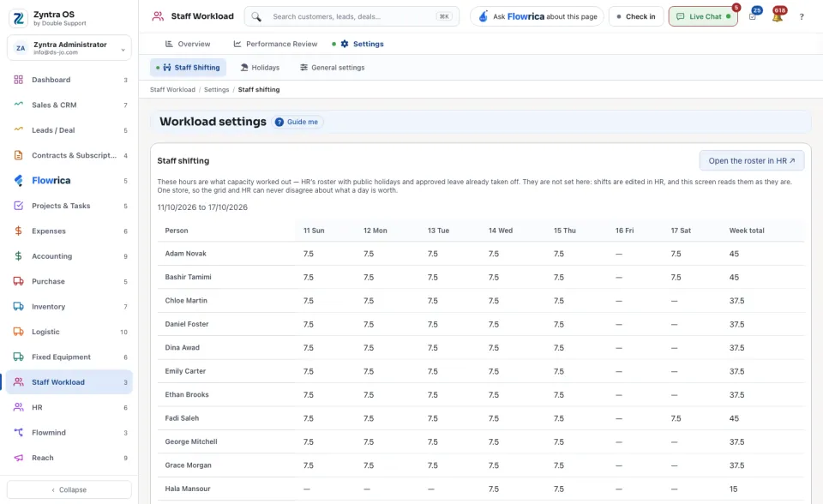Click Hala Mansour's week total 15
The width and height of the screenshot is (823, 504).
tap(733, 489)
